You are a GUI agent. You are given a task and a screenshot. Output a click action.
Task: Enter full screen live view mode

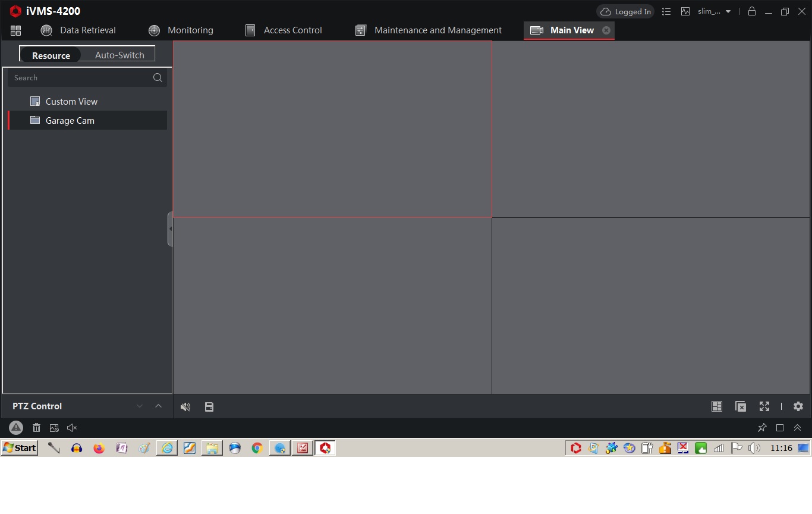[764, 406]
